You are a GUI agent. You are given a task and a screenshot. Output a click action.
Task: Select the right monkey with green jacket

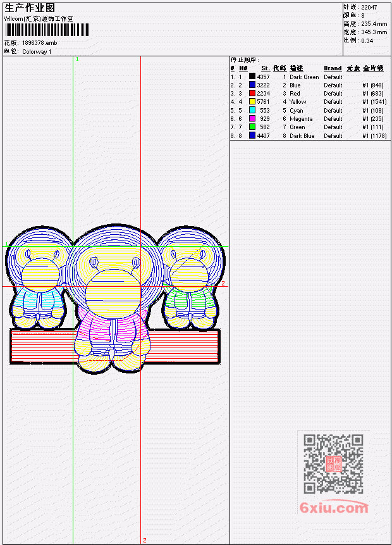[x=190, y=277]
